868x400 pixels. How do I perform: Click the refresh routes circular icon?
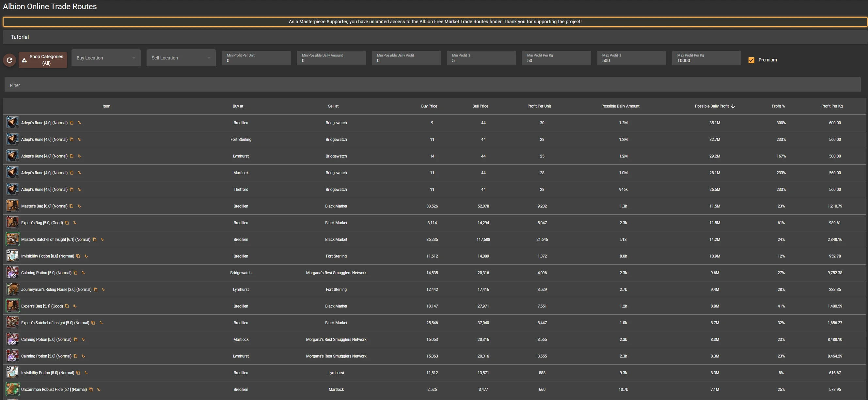coord(9,60)
